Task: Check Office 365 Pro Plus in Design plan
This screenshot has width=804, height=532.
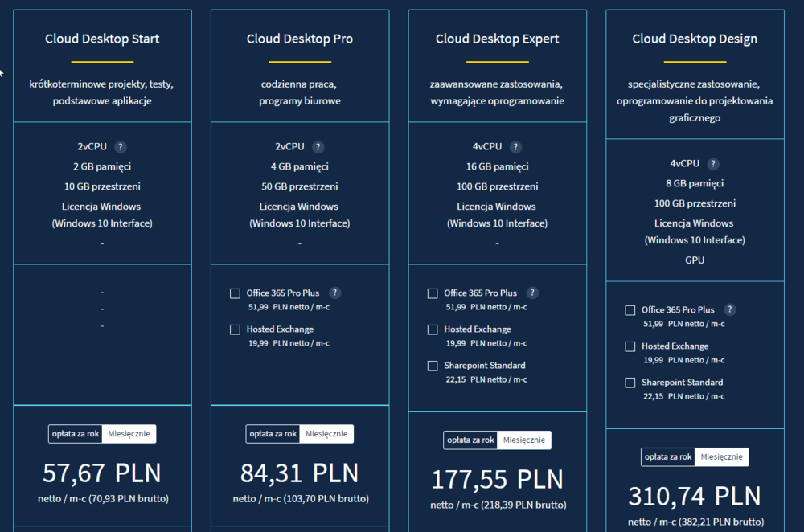Action: (630, 310)
